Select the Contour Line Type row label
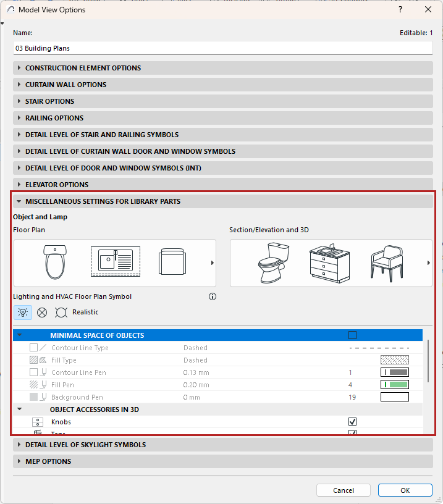This screenshot has width=443, height=504. 80,348
